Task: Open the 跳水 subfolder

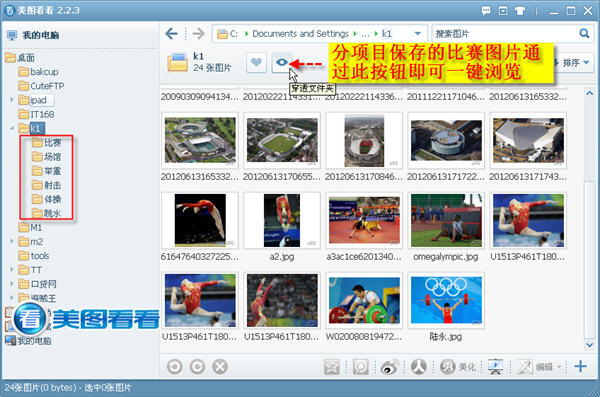Action: [x=47, y=213]
